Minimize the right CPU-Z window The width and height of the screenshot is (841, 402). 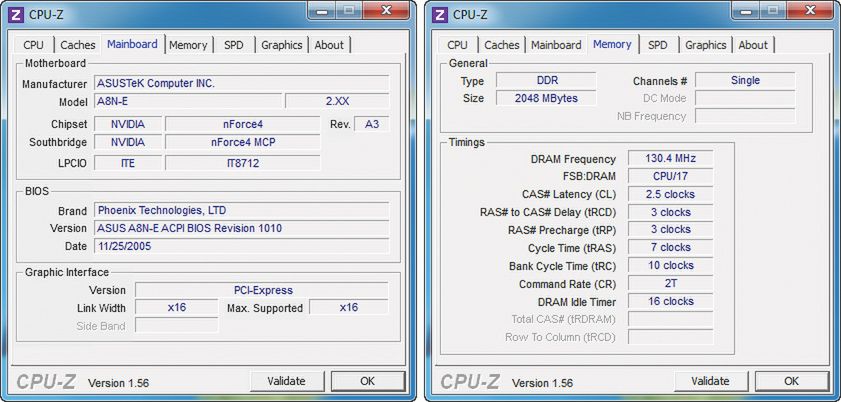[x=746, y=10]
